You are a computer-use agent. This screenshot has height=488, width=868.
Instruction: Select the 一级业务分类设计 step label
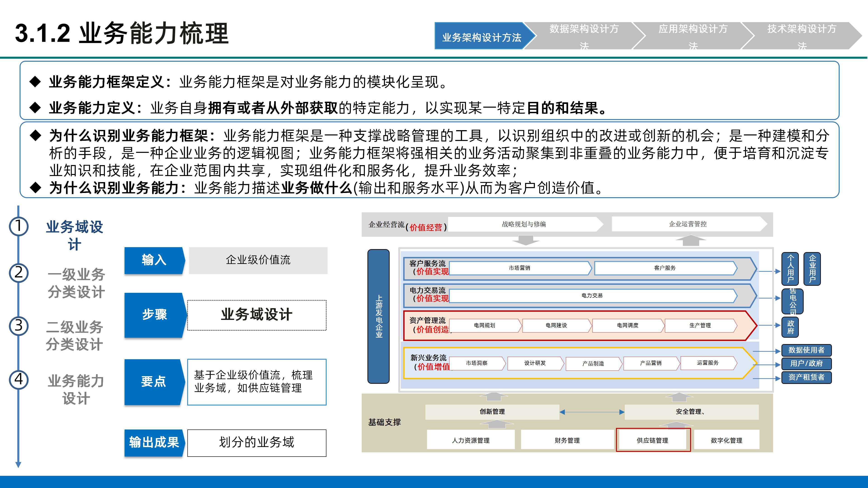point(76,283)
